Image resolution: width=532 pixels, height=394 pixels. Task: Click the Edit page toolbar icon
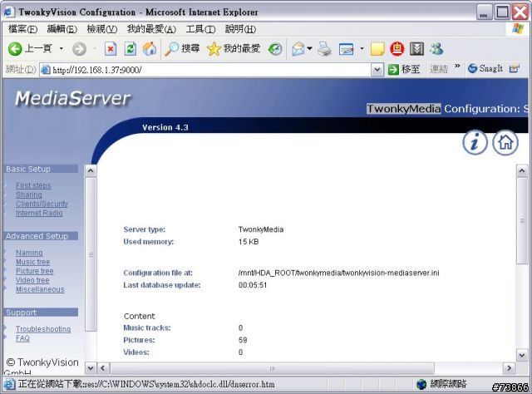(x=347, y=49)
